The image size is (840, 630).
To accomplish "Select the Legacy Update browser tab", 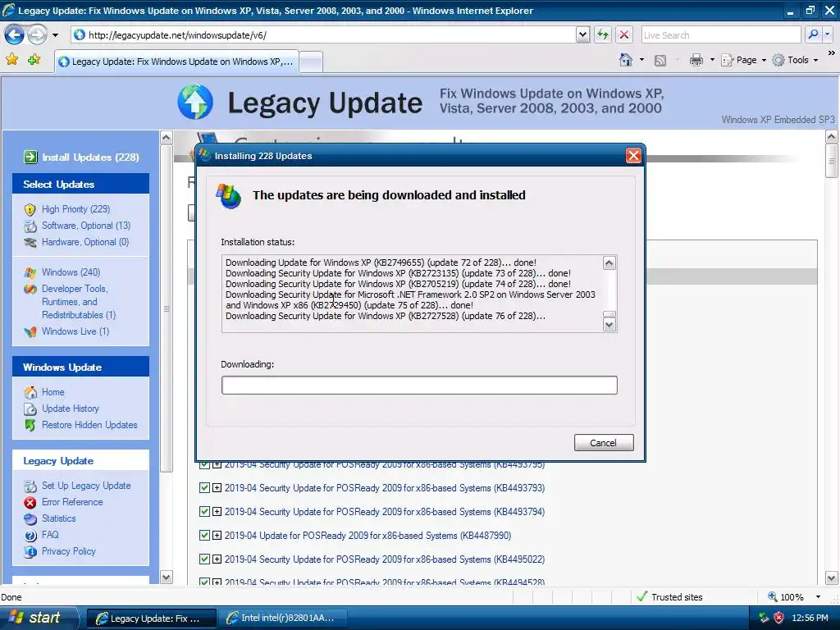I will [x=176, y=62].
